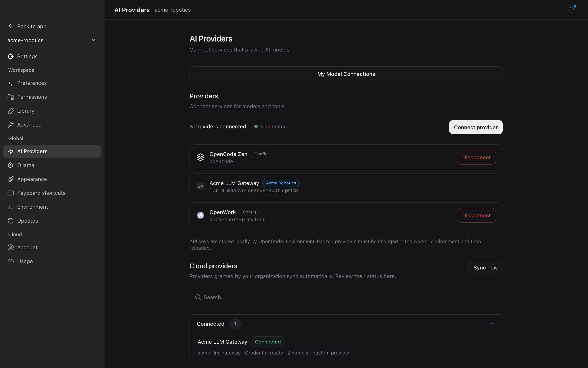The image size is (588, 368).
Task: Click the Connect provider button
Action: (476, 127)
